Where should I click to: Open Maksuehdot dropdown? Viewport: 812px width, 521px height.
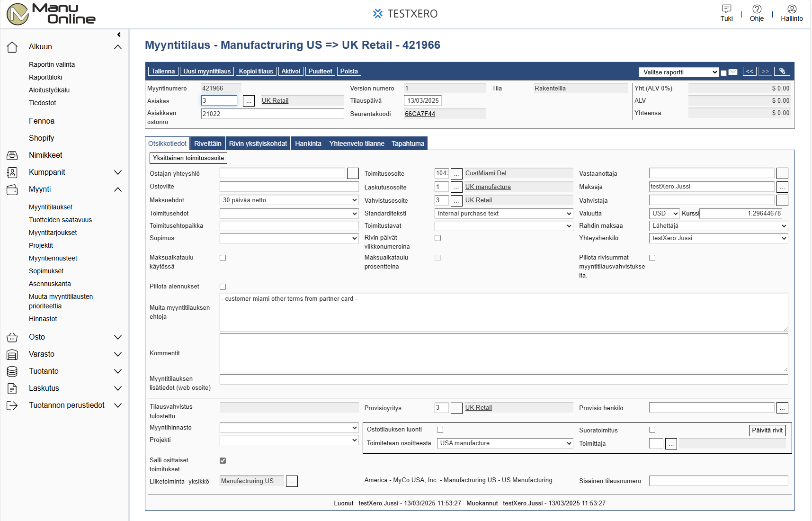tap(289, 200)
